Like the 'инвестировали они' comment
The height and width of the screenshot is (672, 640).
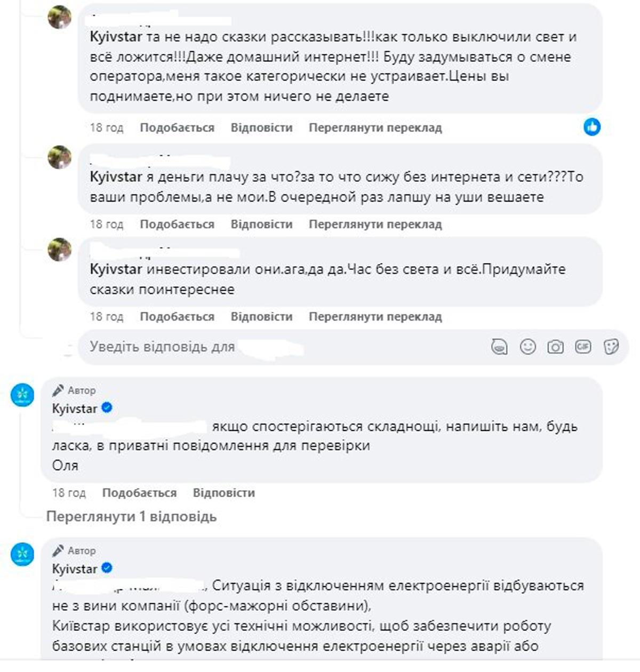coord(177,317)
